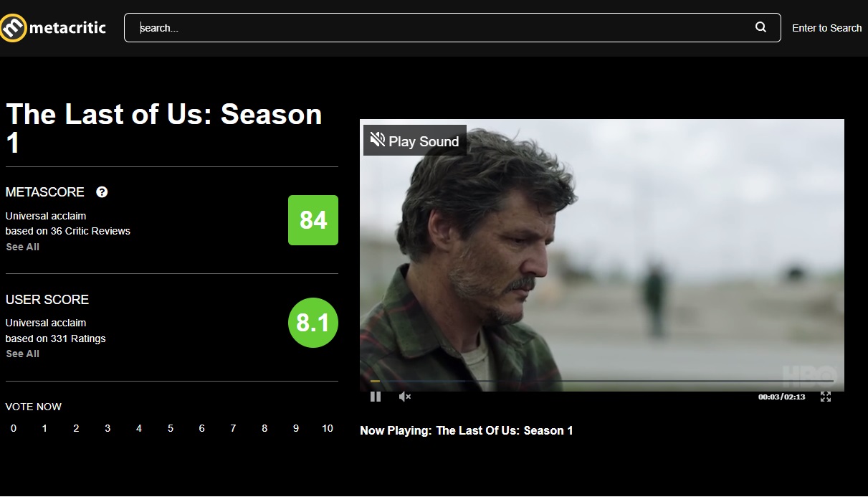Enter fullscreen video mode
The height and width of the screenshot is (497, 868).
pyautogui.click(x=826, y=397)
